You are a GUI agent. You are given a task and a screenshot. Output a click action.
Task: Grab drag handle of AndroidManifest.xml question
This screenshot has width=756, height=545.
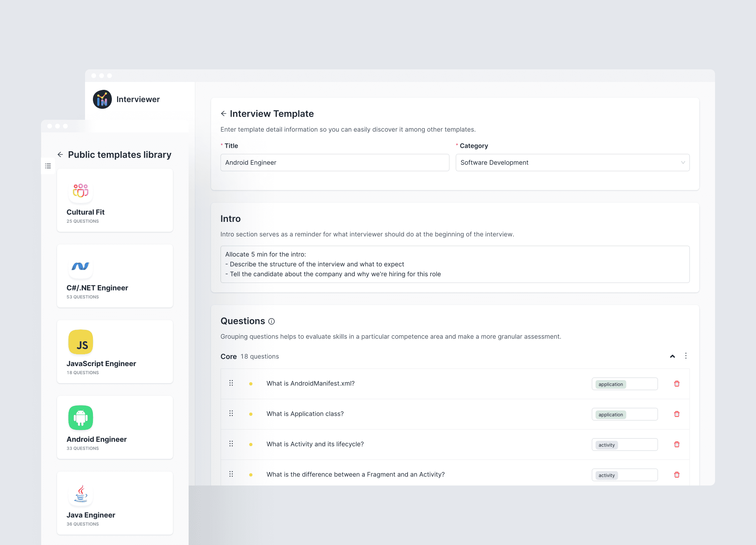(x=231, y=383)
